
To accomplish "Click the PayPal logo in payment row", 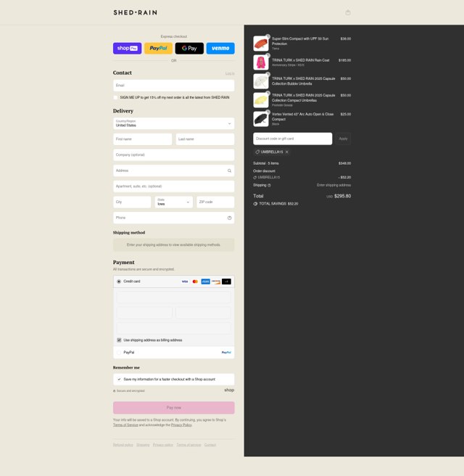I will pos(226,353).
